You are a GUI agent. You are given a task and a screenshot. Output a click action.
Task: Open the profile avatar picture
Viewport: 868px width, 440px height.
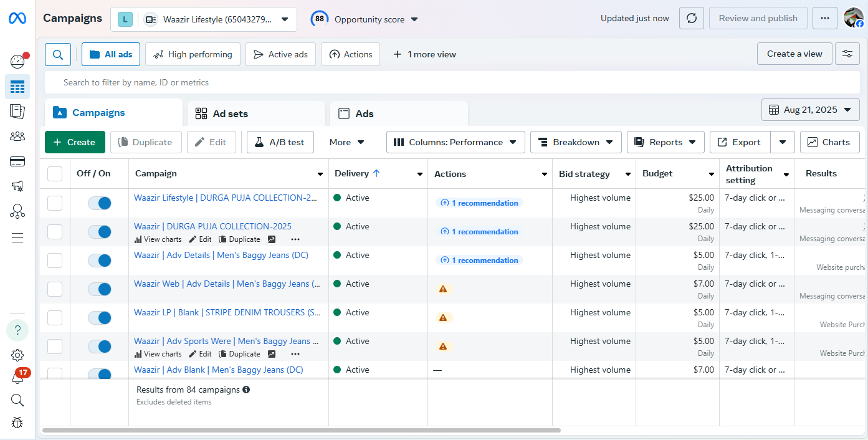pos(854,17)
